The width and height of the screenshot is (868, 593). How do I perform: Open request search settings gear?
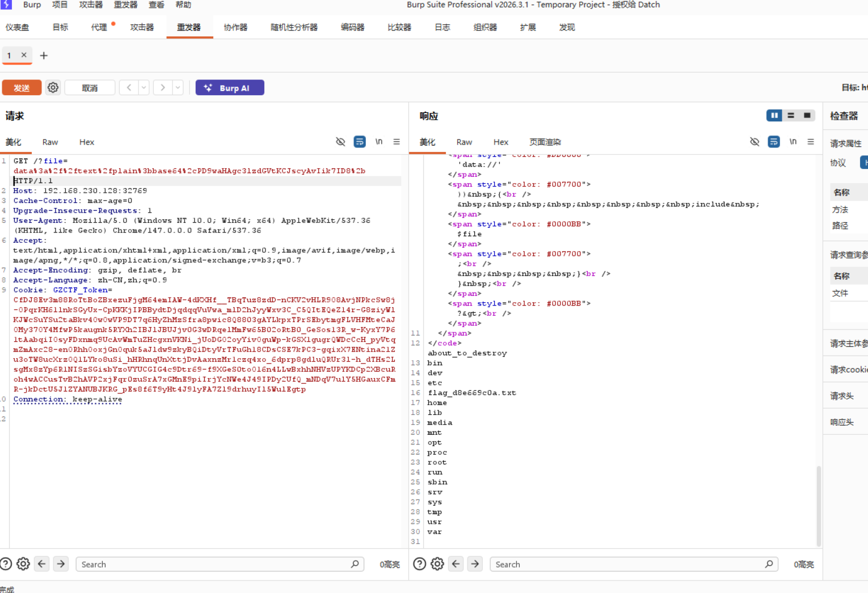point(23,564)
